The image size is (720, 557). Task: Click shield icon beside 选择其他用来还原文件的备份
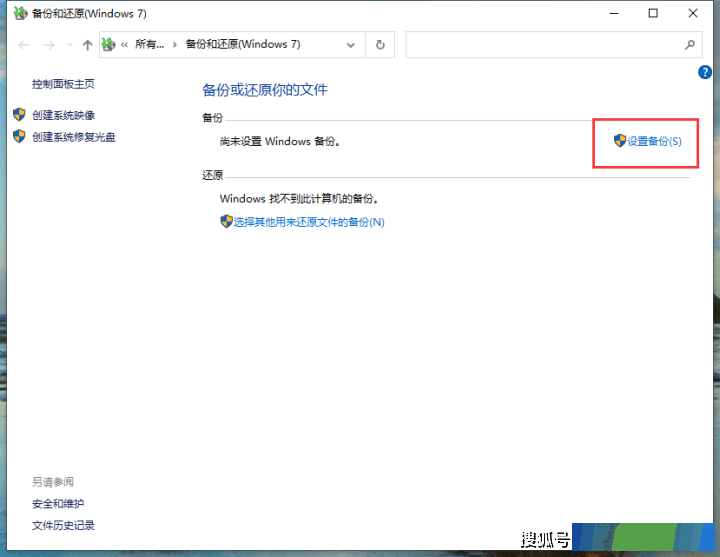226,221
